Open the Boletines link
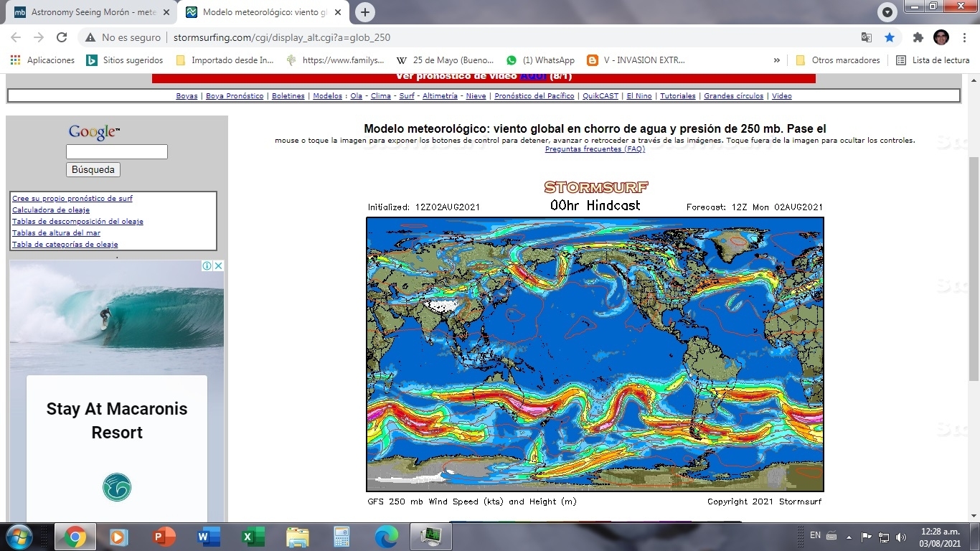Viewport: 980px width, 551px height. [288, 96]
